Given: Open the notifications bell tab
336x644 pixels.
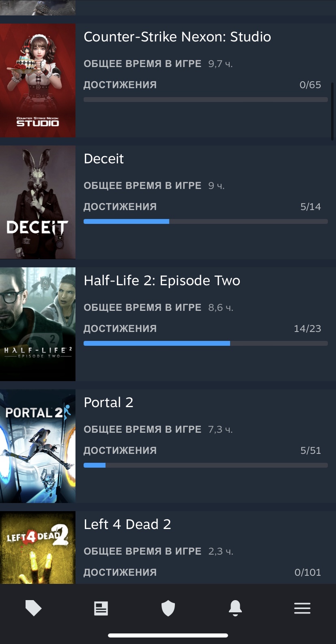Looking at the screenshot, I should tap(235, 608).
